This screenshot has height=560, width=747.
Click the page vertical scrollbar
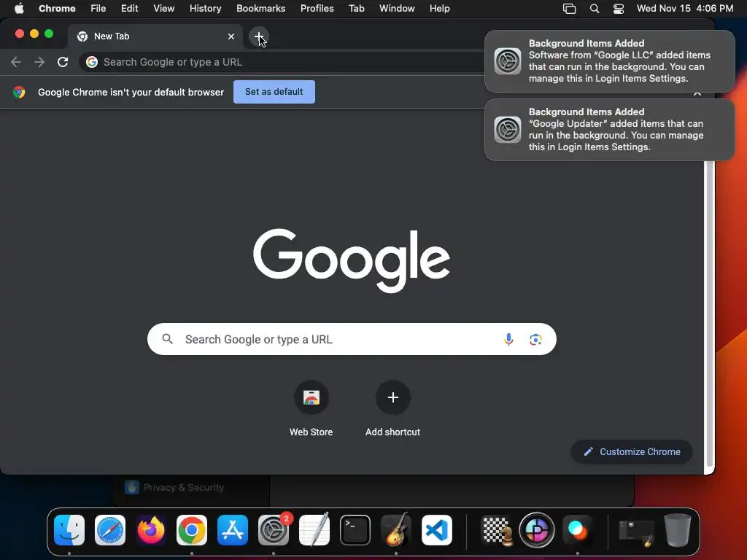pyautogui.click(x=709, y=314)
